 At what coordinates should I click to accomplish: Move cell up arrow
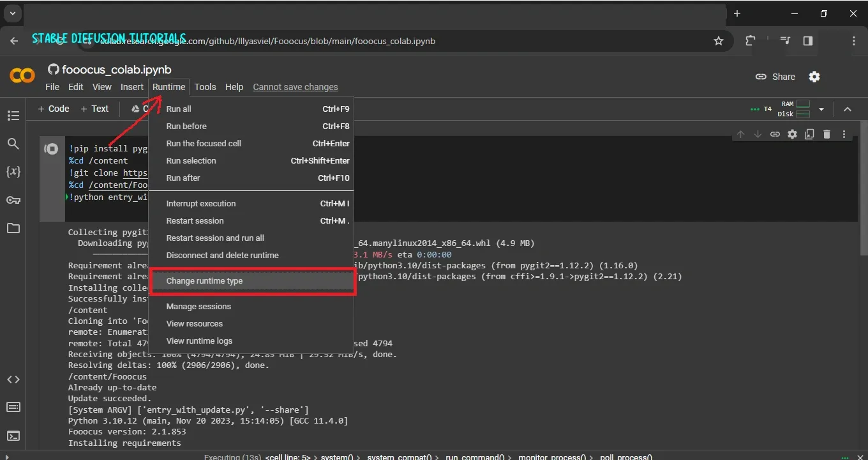tap(740, 134)
